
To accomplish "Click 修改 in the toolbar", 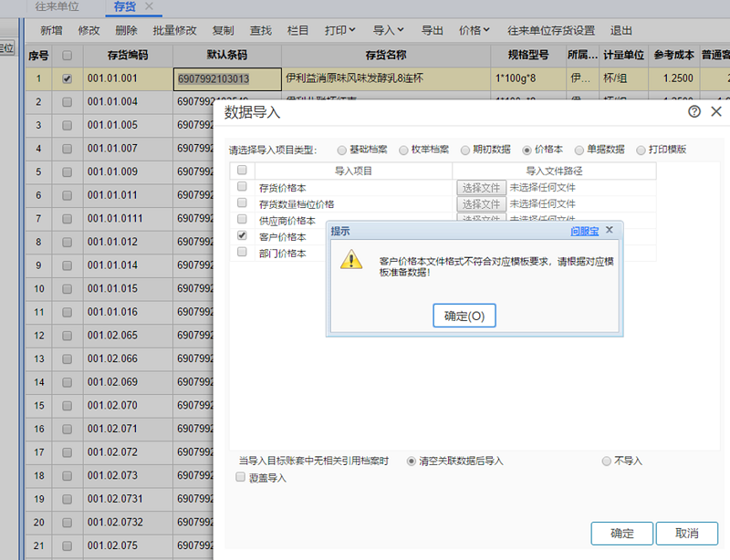I will [89, 31].
